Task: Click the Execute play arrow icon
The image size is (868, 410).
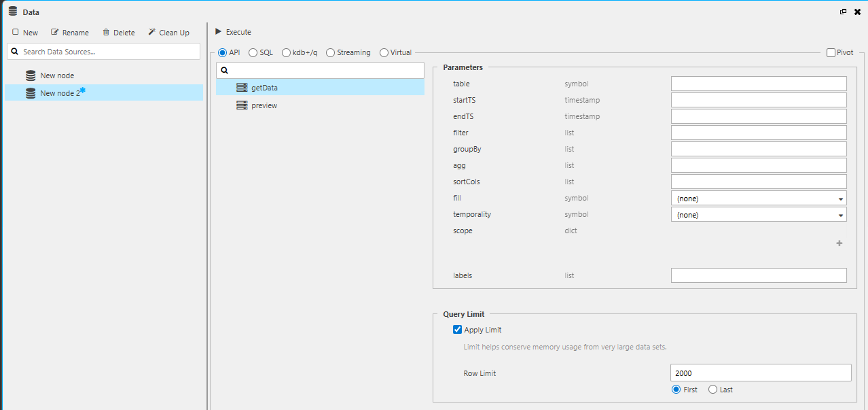Action: pos(218,32)
